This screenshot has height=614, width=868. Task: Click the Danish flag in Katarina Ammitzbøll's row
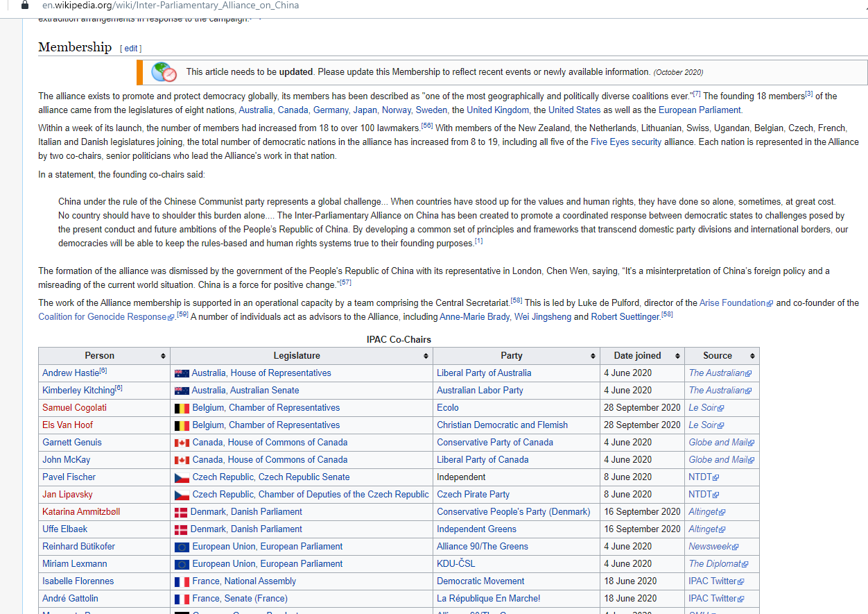(x=181, y=512)
